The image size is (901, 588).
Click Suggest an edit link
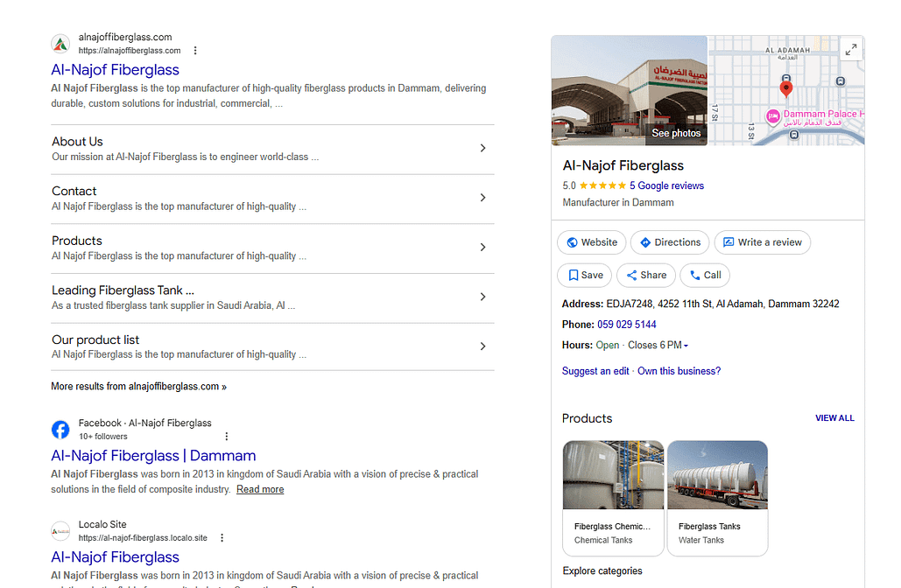(x=595, y=371)
